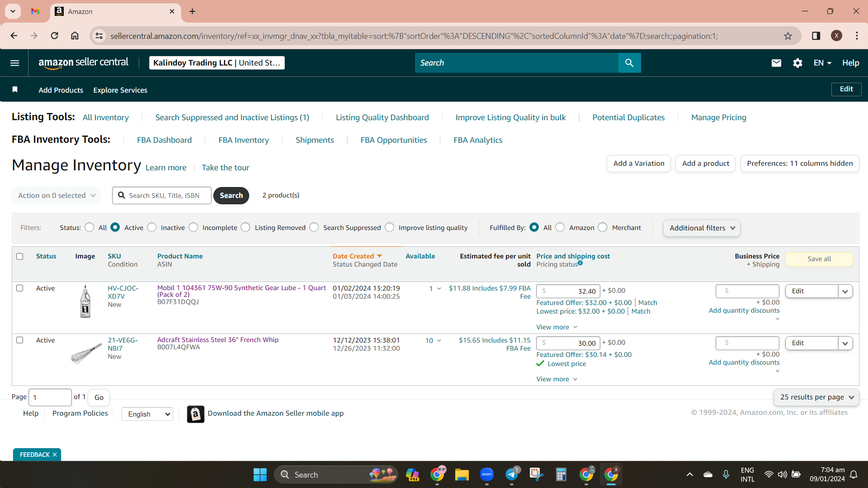Open a new browser tab
This screenshot has width=868, height=488.
point(193,11)
